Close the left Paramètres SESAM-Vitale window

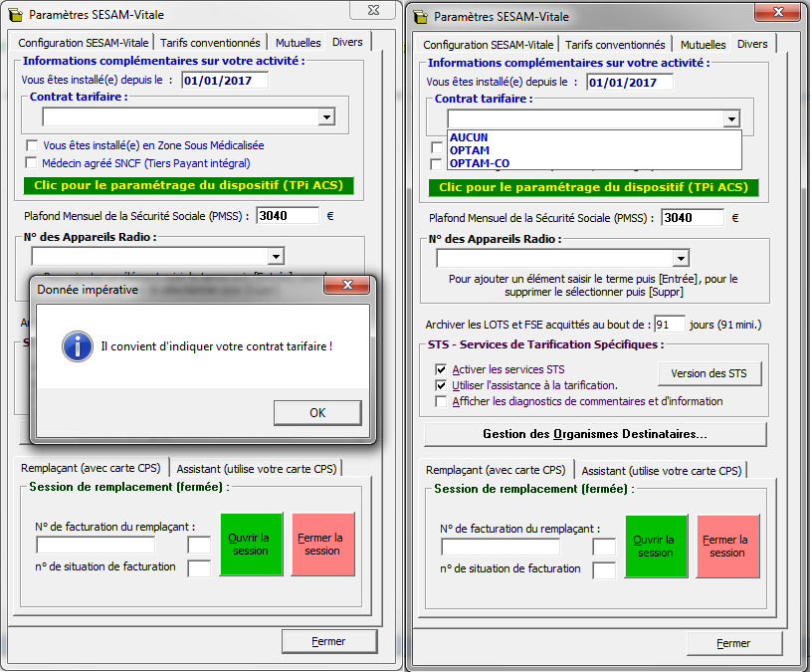pos(373,10)
